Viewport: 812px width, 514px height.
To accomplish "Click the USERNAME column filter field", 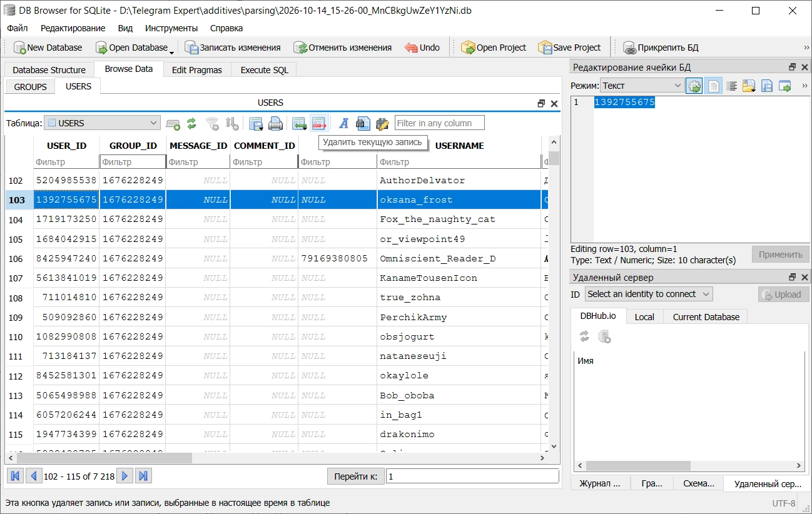I will coord(459,162).
